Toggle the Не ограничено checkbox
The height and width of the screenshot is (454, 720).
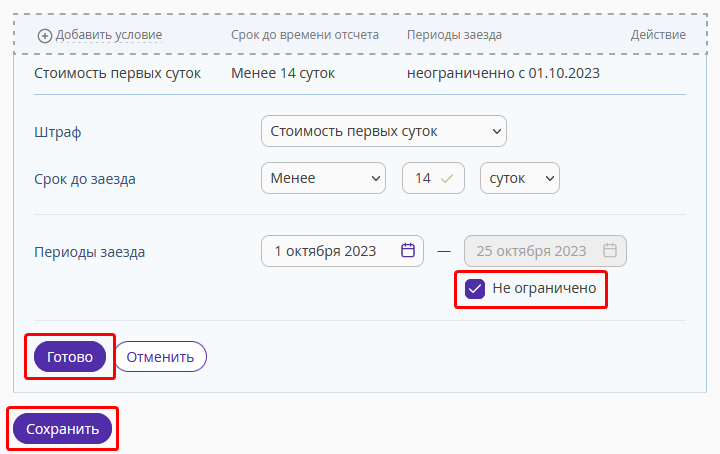[475, 289]
